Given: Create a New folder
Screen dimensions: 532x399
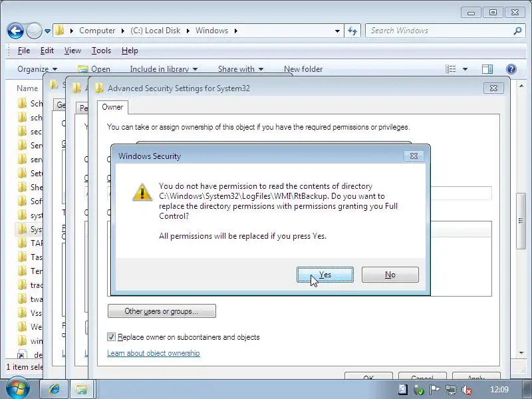Looking at the screenshot, I should tap(303, 69).
